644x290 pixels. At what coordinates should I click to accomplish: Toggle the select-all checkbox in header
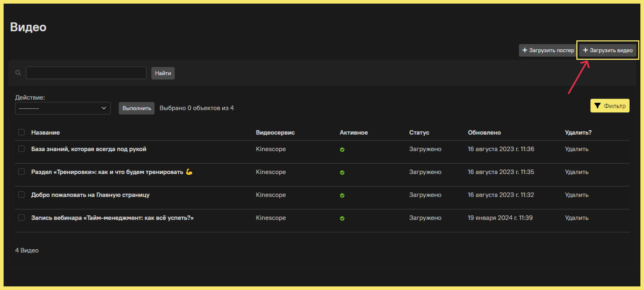[x=22, y=132]
